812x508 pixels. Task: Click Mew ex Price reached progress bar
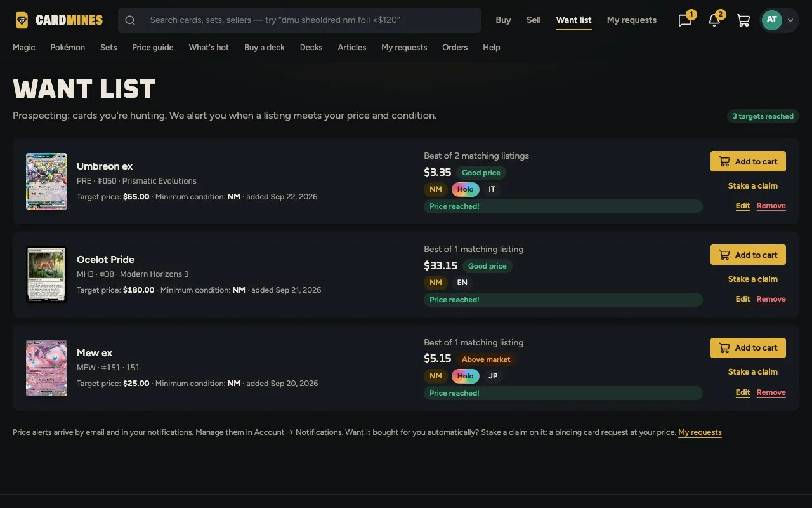coord(563,393)
